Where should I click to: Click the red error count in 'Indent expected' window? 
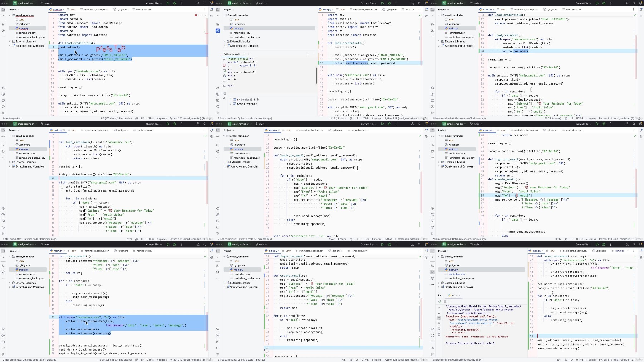point(196,15)
